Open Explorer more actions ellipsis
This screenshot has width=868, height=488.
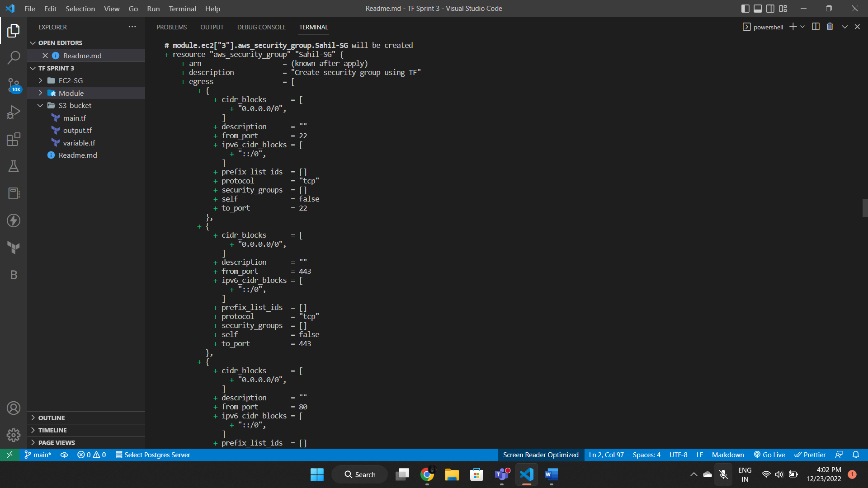click(132, 27)
